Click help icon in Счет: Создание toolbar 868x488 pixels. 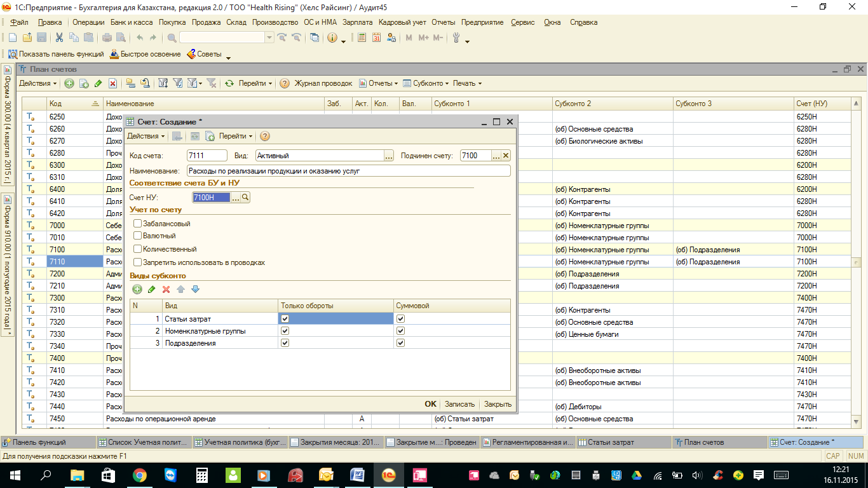(x=265, y=136)
